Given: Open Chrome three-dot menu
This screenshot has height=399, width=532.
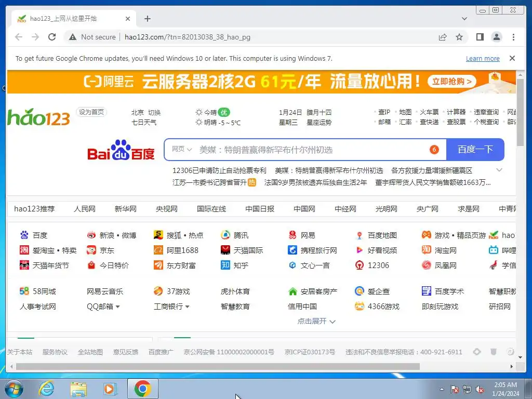Looking at the screenshot, I should [x=513, y=37].
